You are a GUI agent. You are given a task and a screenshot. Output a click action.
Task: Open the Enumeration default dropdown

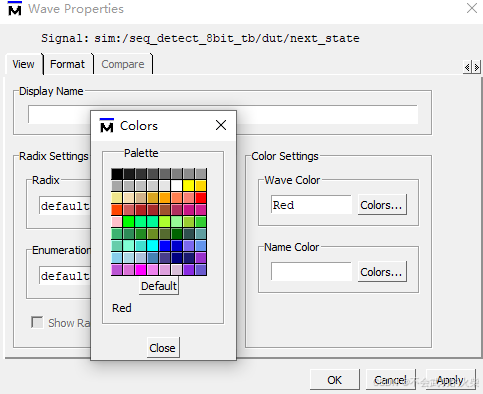(65, 275)
